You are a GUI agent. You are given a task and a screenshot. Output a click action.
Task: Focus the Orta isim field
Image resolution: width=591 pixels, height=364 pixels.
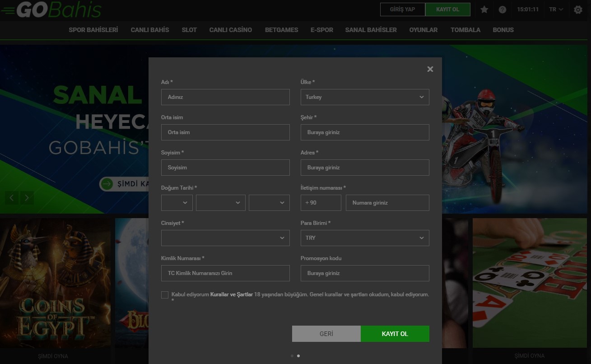[x=225, y=132]
